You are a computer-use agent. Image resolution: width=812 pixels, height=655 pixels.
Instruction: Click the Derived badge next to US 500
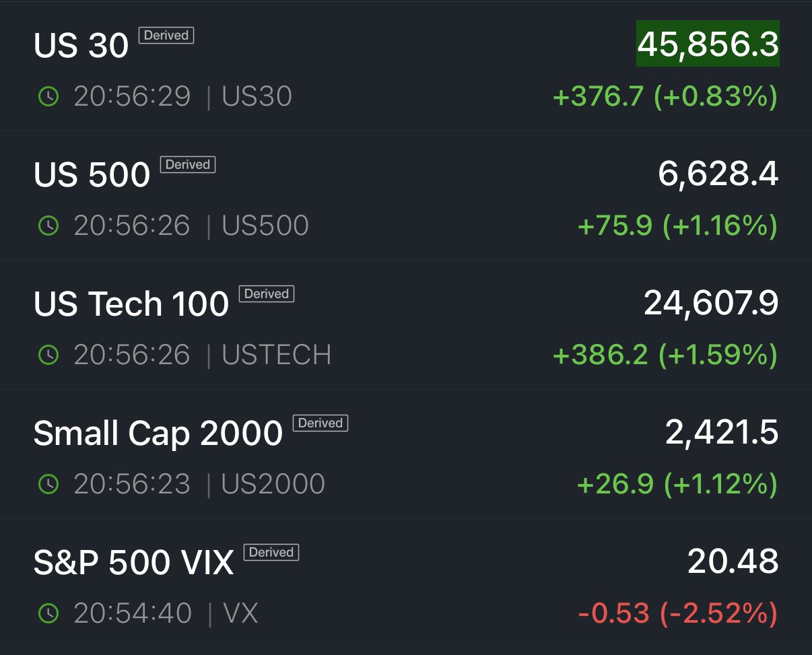pyautogui.click(x=188, y=165)
